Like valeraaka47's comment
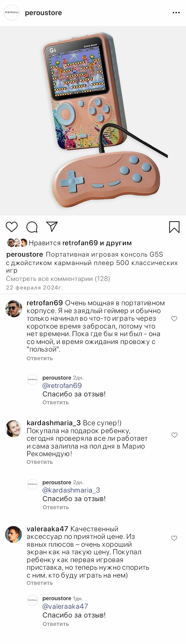Screen dimensions: 186x644 [174, 538]
